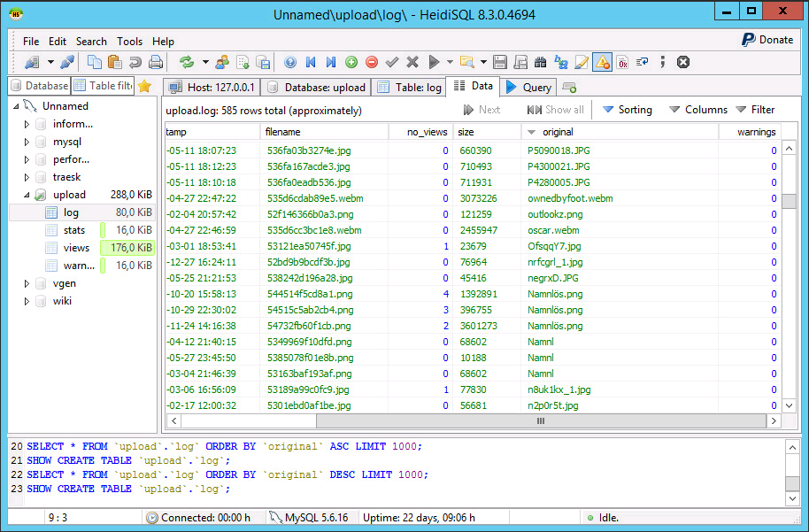Expand the traesk database node
This screenshot has height=532, width=809.
click(x=27, y=178)
